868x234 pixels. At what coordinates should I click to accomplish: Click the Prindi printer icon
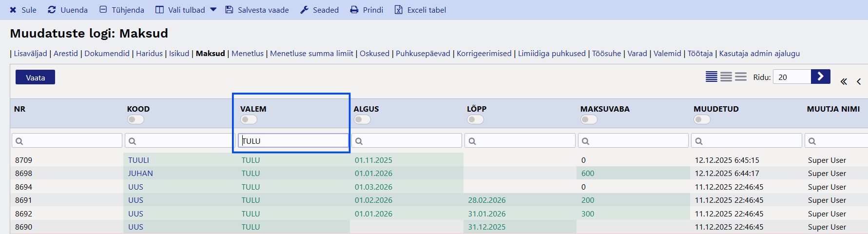[x=354, y=10]
